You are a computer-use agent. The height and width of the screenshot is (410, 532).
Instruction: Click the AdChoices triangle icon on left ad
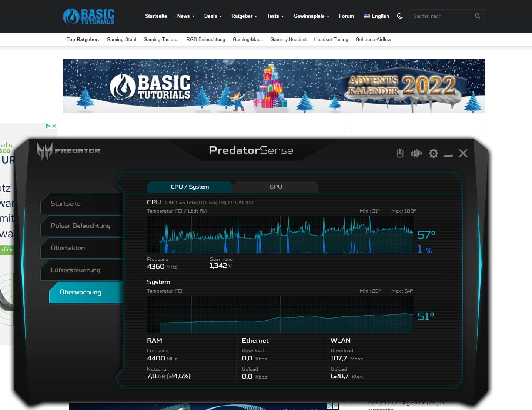click(48, 126)
